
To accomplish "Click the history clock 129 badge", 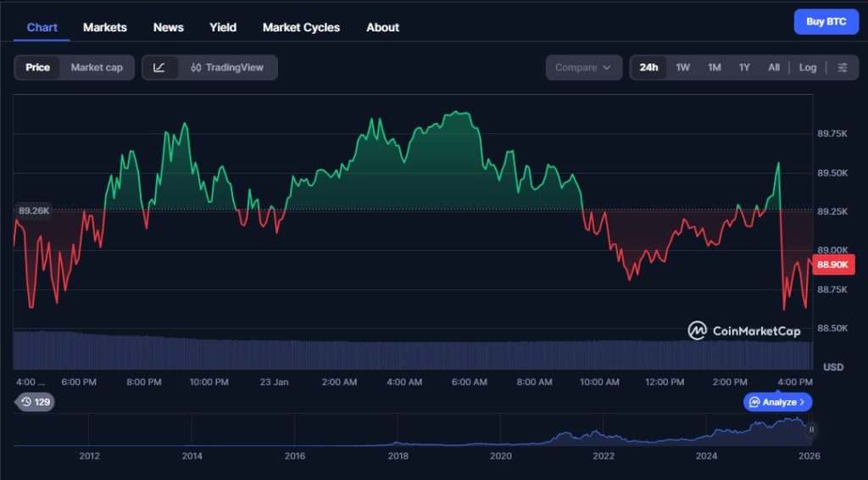I will point(35,402).
